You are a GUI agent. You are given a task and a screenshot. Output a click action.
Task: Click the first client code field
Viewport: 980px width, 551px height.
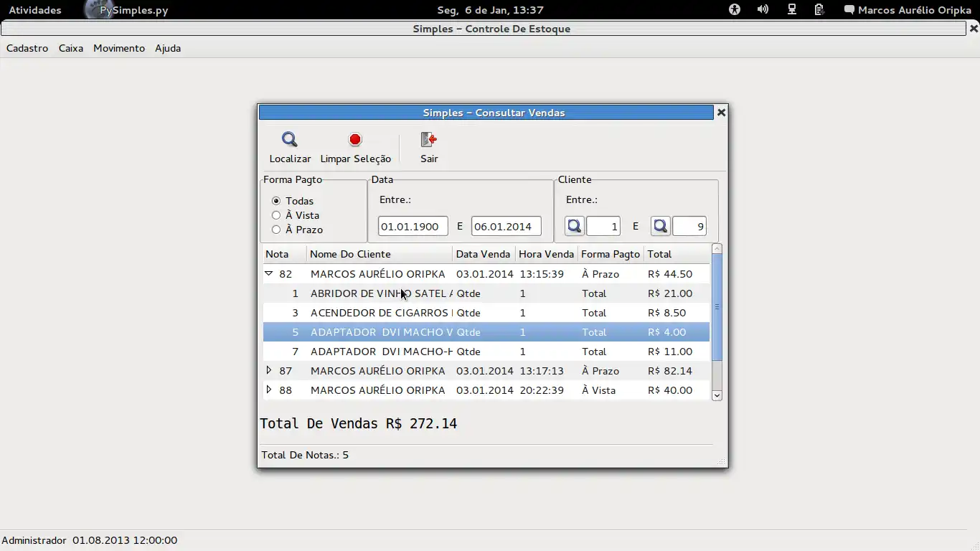pyautogui.click(x=603, y=227)
